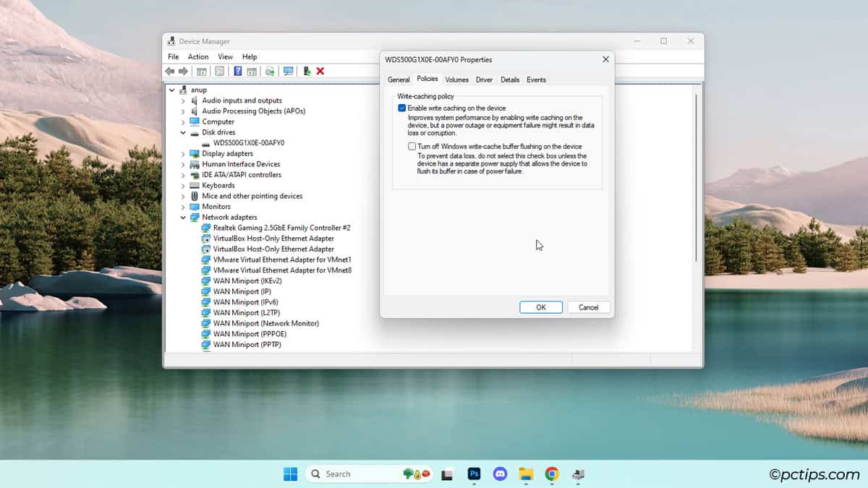Click the Show/Hide Action Pane toolbar icon
The image size is (868, 488).
252,71
